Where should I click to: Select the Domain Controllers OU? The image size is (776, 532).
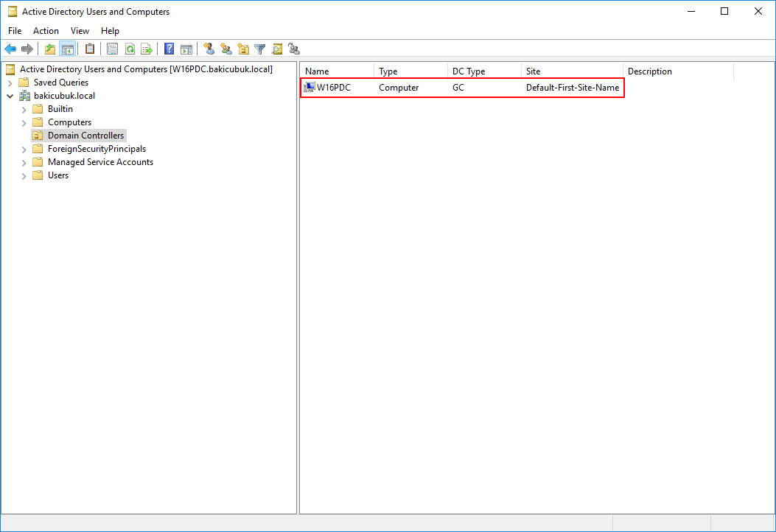85,136
